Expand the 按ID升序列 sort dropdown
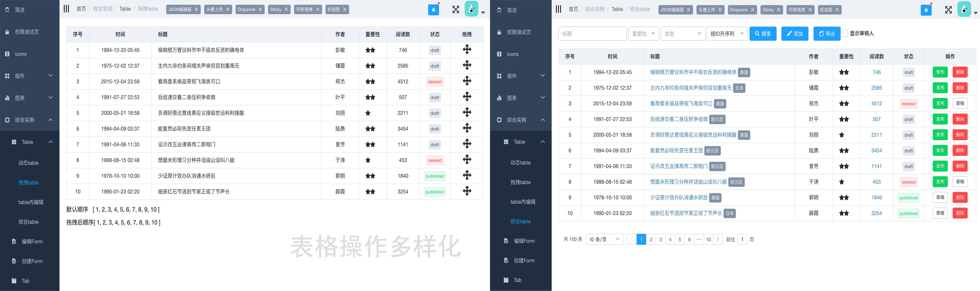980x291 pixels. pos(726,34)
